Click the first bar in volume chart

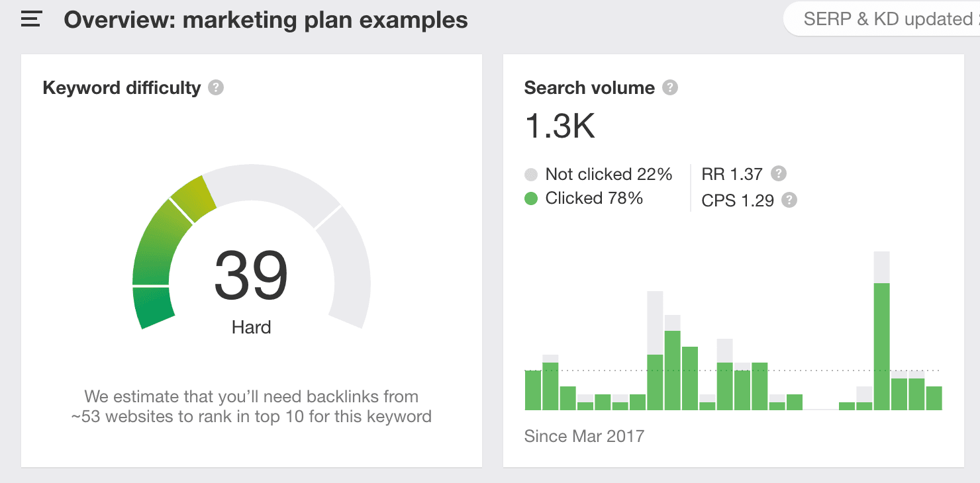click(x=533, y=390)
